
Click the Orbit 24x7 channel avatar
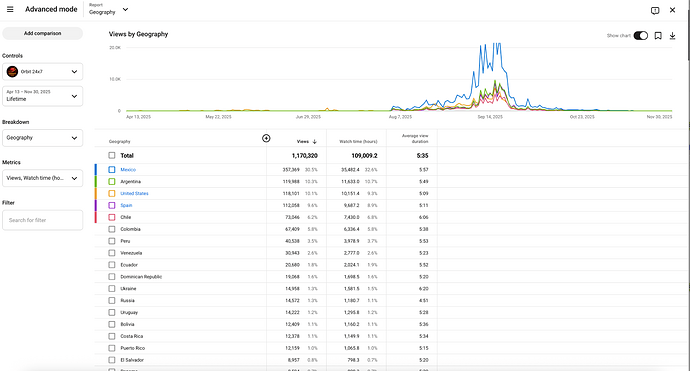[x=12, y=71]
